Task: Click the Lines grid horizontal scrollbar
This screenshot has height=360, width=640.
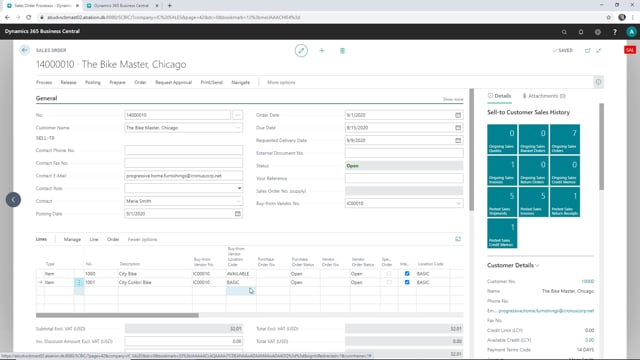Action: pos(117,315)
